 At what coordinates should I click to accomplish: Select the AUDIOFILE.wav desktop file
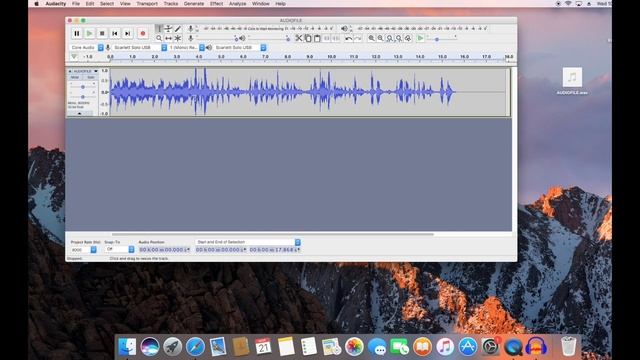tap(572, 81)
